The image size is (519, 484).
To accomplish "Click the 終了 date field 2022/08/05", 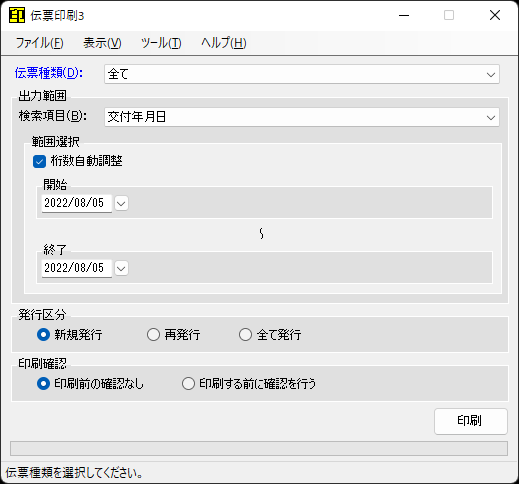I will [77, 268].
